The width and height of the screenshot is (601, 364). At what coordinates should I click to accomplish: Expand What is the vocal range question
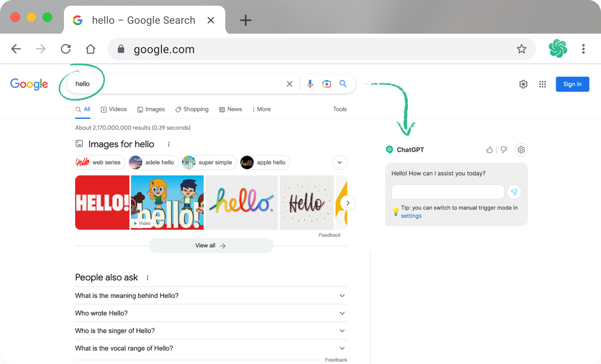211,348
